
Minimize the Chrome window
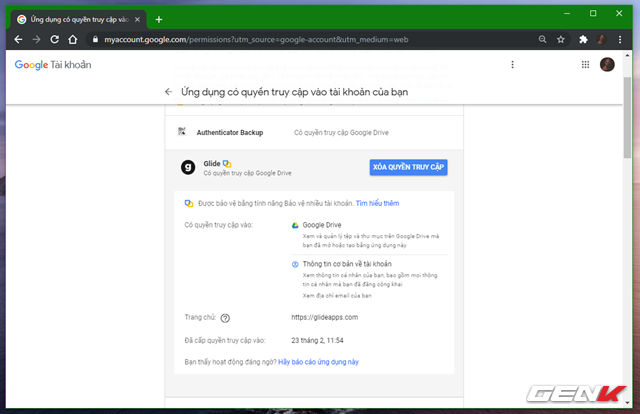tap(567, 13)
